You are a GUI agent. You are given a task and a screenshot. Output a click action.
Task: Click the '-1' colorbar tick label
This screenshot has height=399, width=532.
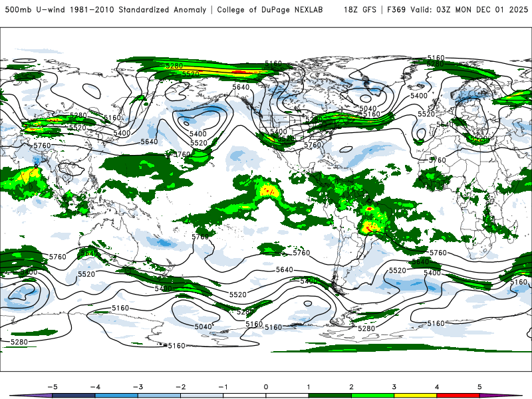(223, 387)
